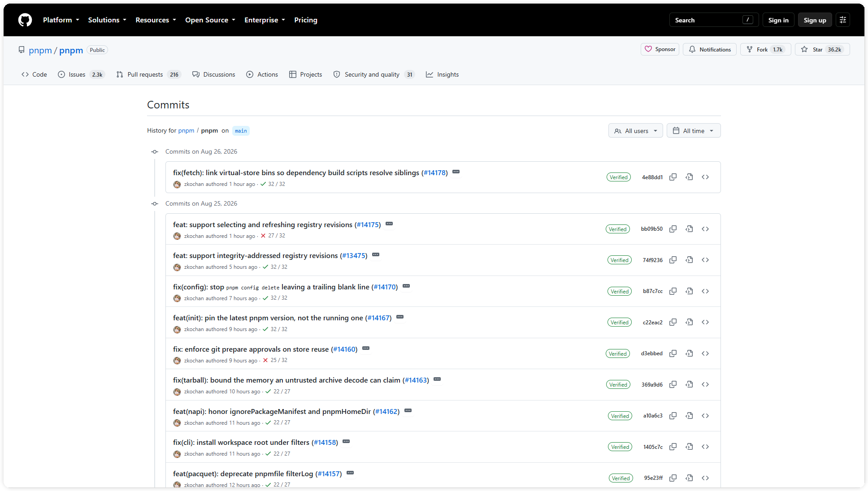This screenshot has width=868, height=491.
Task: Open the pnpm owner link in header
Action: coord(40,50)
